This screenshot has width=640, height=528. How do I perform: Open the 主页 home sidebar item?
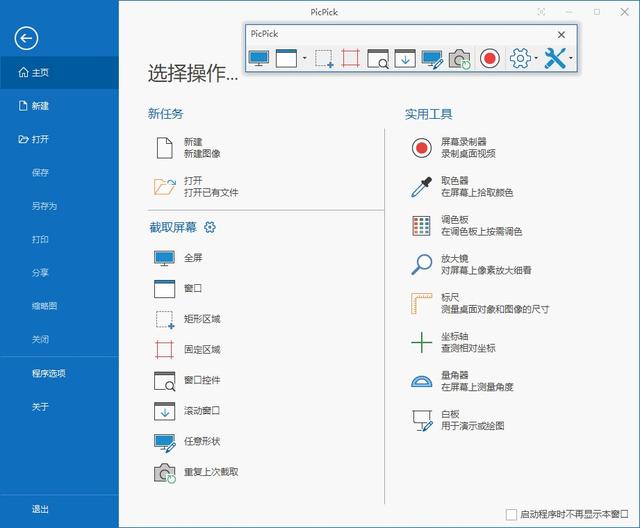coord(59,73)
